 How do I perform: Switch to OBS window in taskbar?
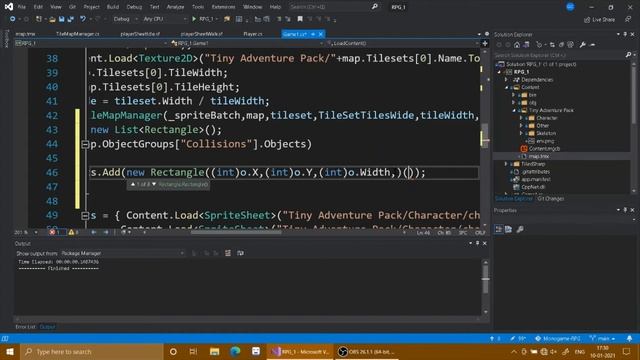pos(367,351)
